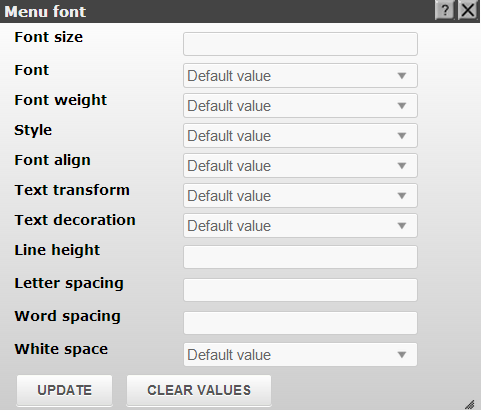Expand the Text transform dropdown
Viewport: 481px width, 410px height.
(x=300, y=196)
